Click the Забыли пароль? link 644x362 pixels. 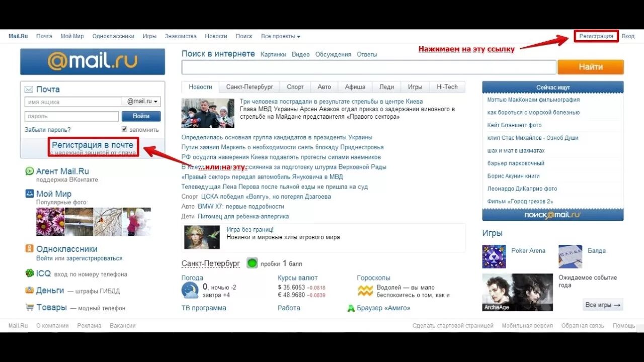pos(48,130)
